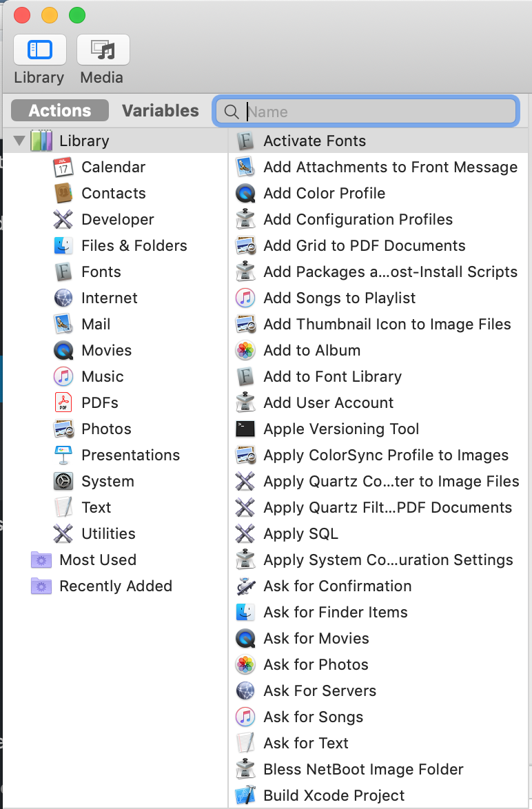The width and height of the screenshot is (532, 809).
Task: Click the search magnifier dropdown icon
Action: [x=232, y=112]
